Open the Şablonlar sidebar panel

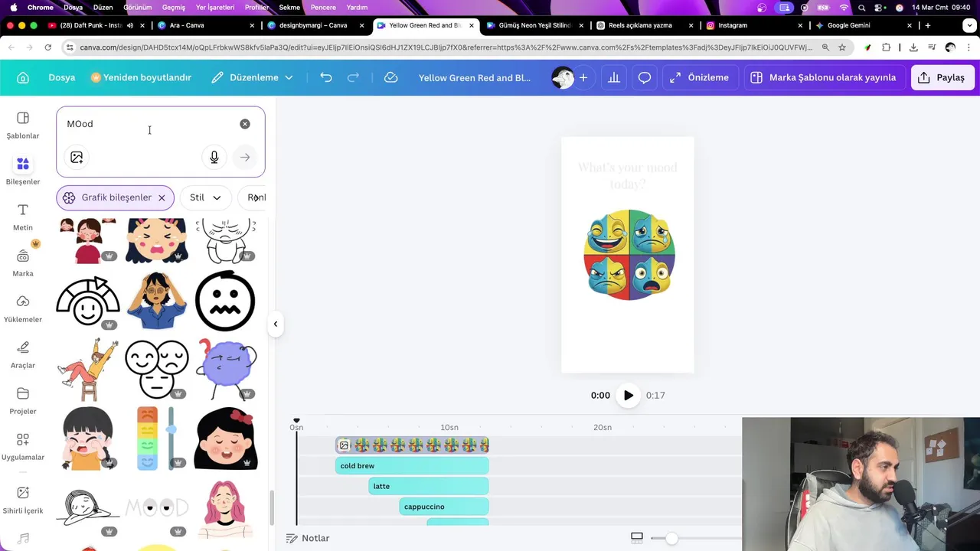coord(23,126)
